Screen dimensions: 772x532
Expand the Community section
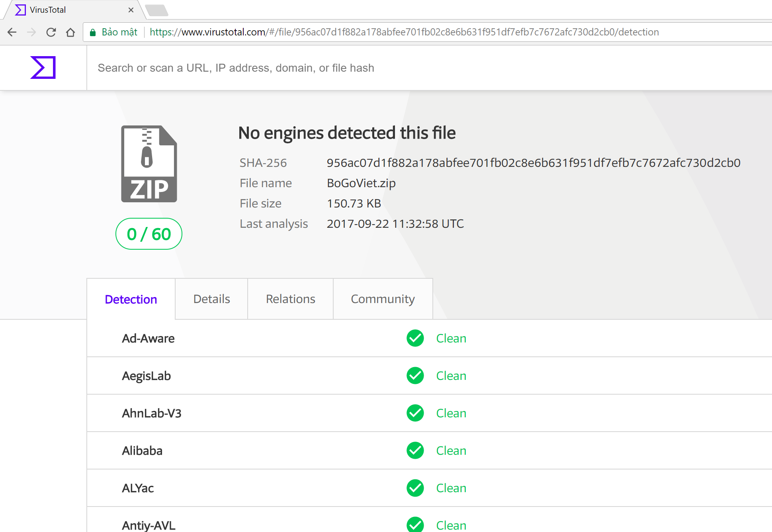point(383,299)
